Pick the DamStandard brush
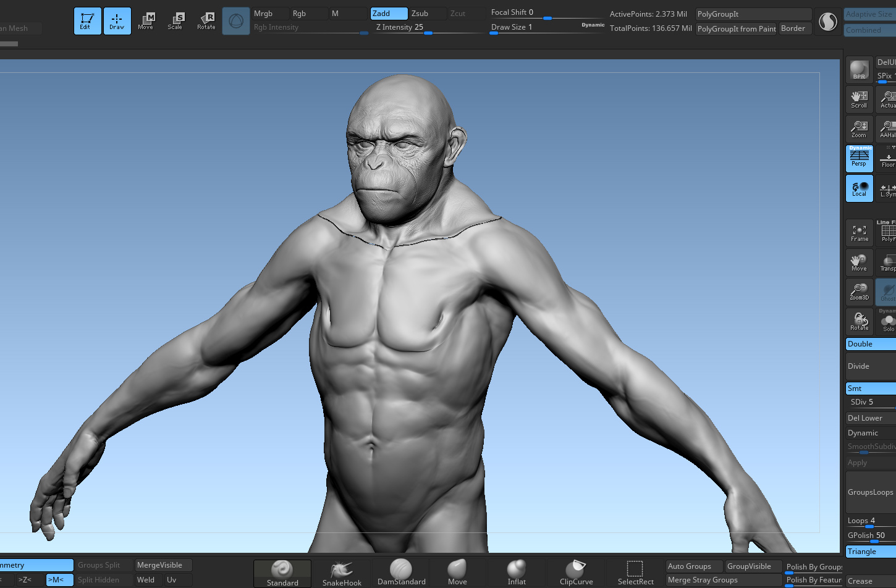The height and width of the screenshot is (588, 896). click(401, 573)
